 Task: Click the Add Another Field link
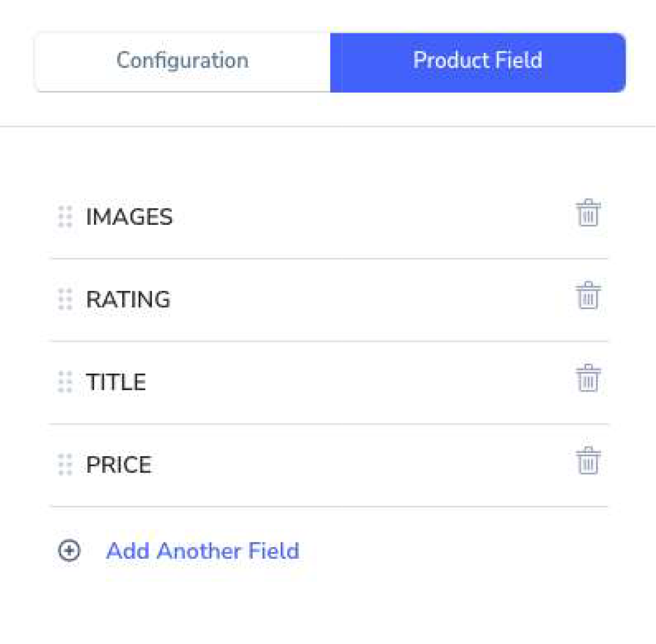click(x=203, y=551)
